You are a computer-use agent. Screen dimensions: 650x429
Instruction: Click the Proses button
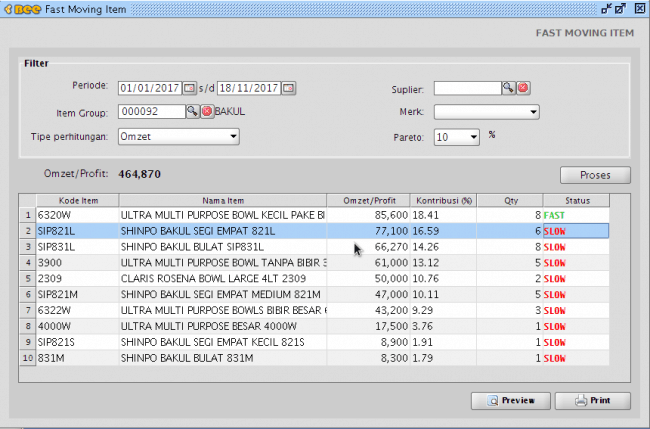(595, 175)
